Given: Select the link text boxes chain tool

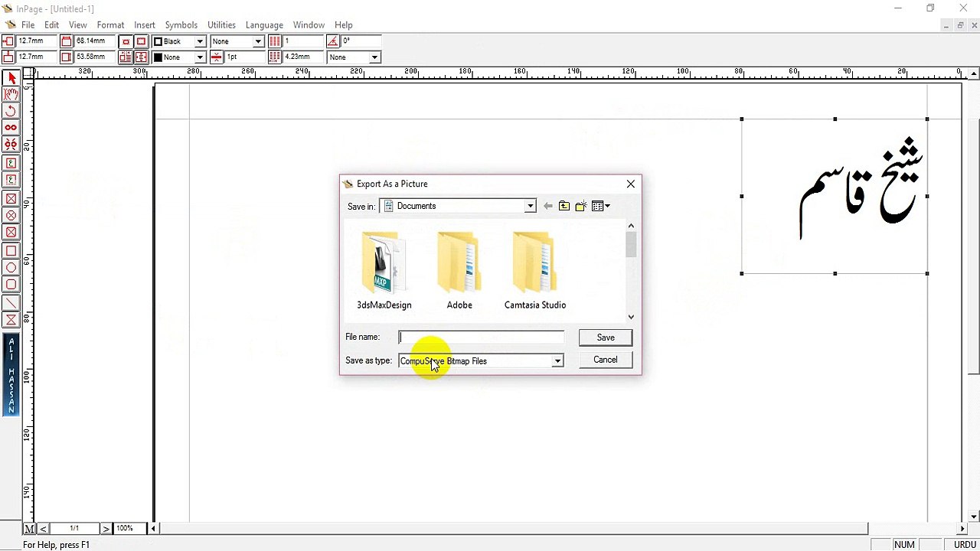Looking at the screenshot, I should coord(11,128).
